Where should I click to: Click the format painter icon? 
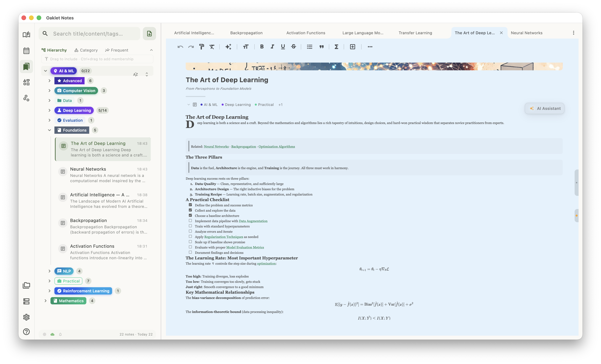tap(202, 47)
